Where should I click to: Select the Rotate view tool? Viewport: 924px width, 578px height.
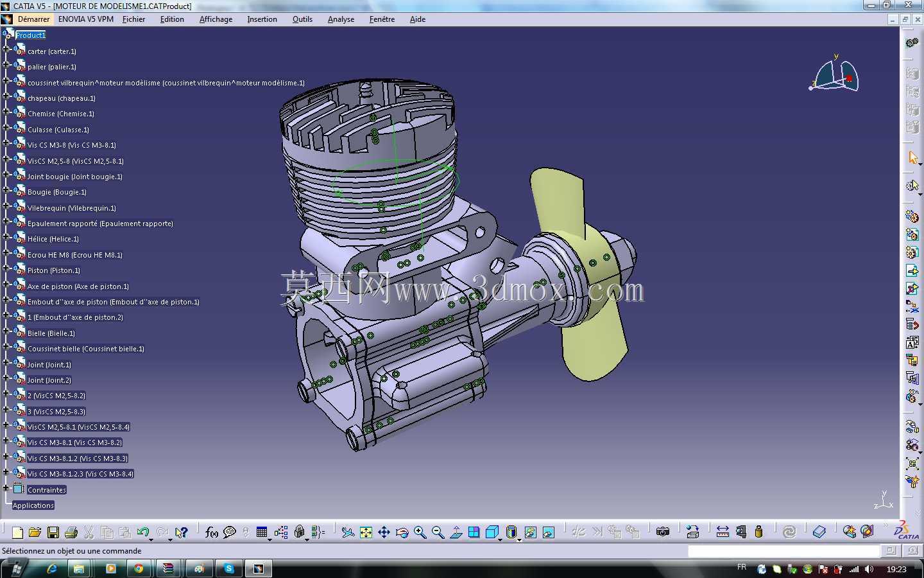pos(402,532)
